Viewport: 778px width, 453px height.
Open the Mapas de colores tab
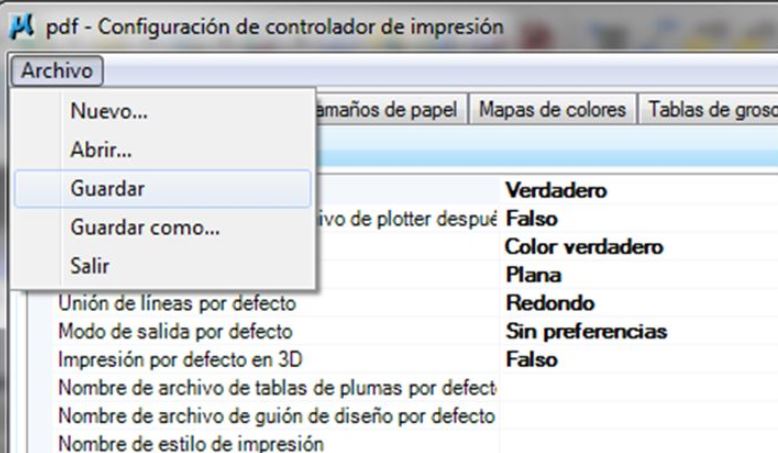[552, 110]
